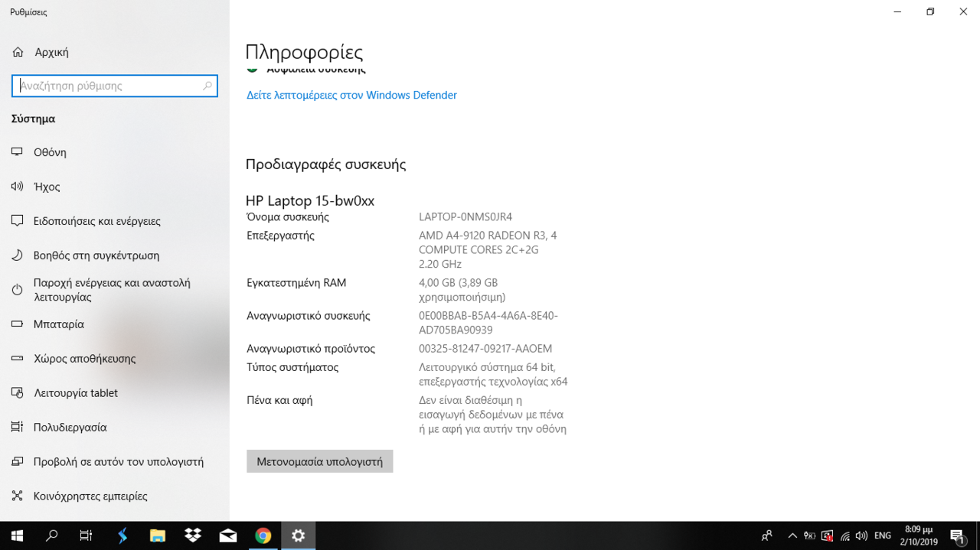Click Settings gear icon in taskbar
Screen dimensions: 980x550
[x=299, y=535]
